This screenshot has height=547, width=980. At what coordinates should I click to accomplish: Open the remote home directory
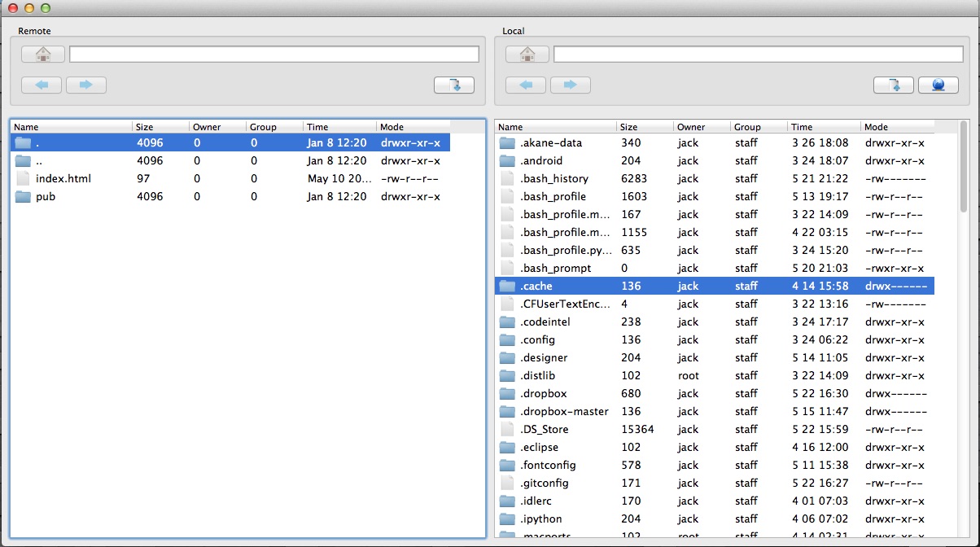(x=42, y=54)
